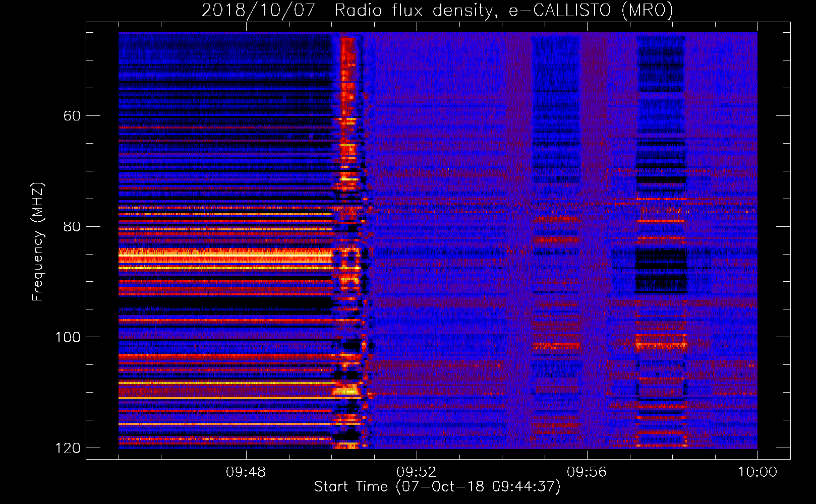Click the 60 frequency tick label
This screenshot has width=816, height=504.
pyautogui.click(x=72, y=116)
